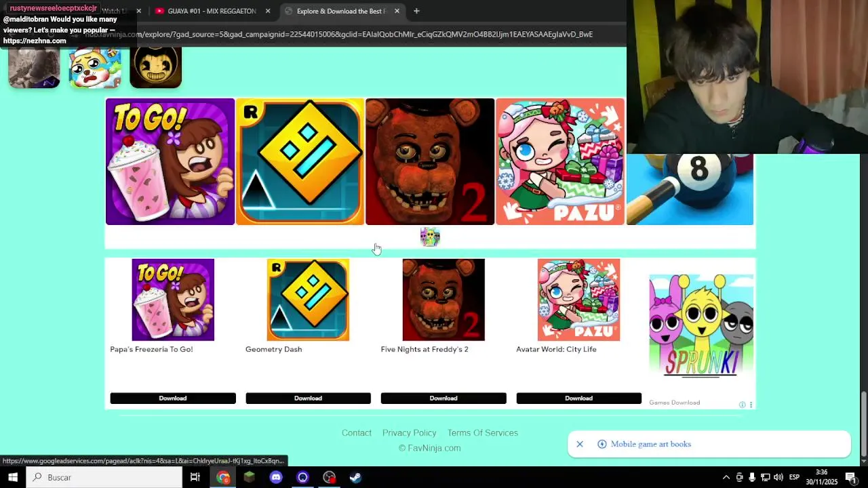Open Papa's Freezeria To Go large banner
Image resolution: width=868 pixels, height=488 pixels.
[x=170, y=161]
